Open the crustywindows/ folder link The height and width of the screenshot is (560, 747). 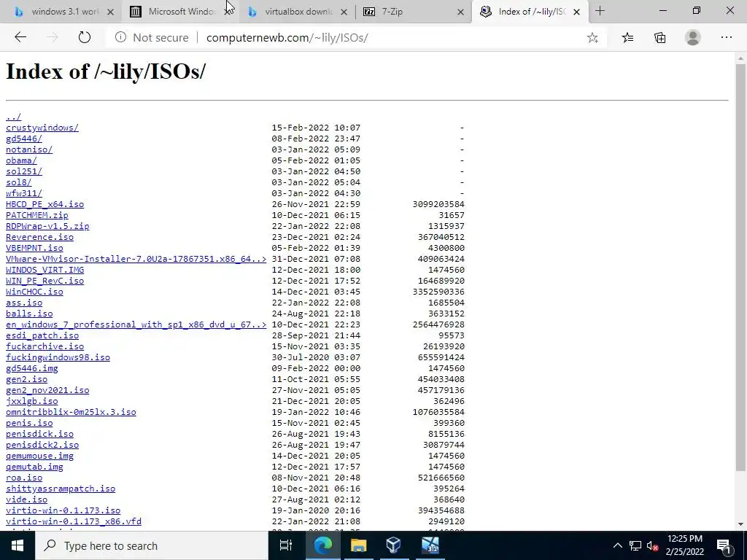pyautogui.click(x=42, y=128)
